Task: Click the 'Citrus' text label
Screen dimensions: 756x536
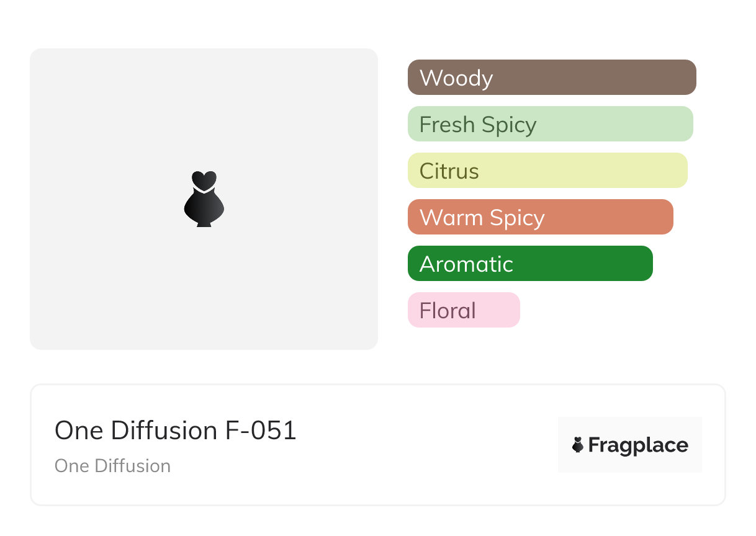Action: 449,171
